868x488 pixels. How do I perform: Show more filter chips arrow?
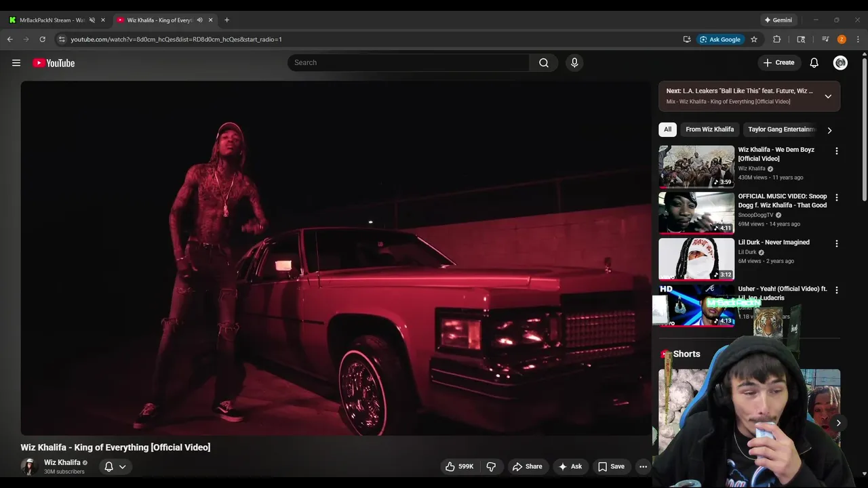[x=829, y=130]
